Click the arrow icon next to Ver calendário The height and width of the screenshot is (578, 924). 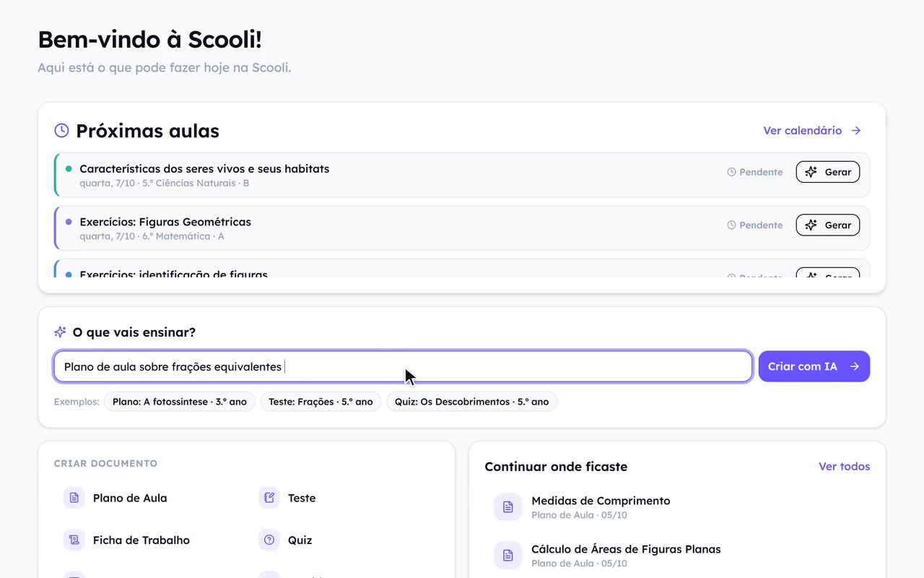pos(856,131)
